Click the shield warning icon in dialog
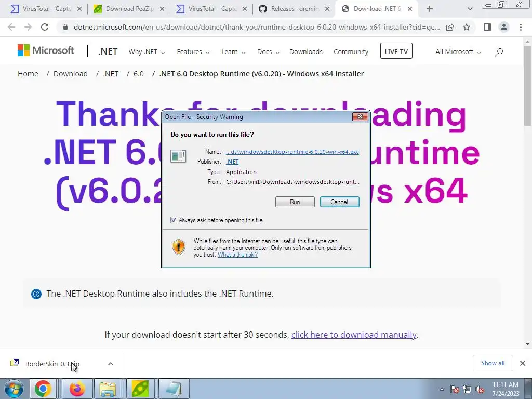 pos(179,247)
